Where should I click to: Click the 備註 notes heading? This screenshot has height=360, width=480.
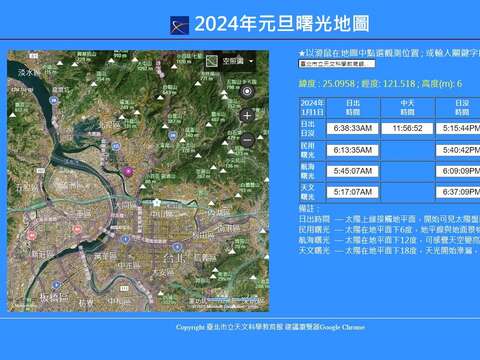(309, 209)
